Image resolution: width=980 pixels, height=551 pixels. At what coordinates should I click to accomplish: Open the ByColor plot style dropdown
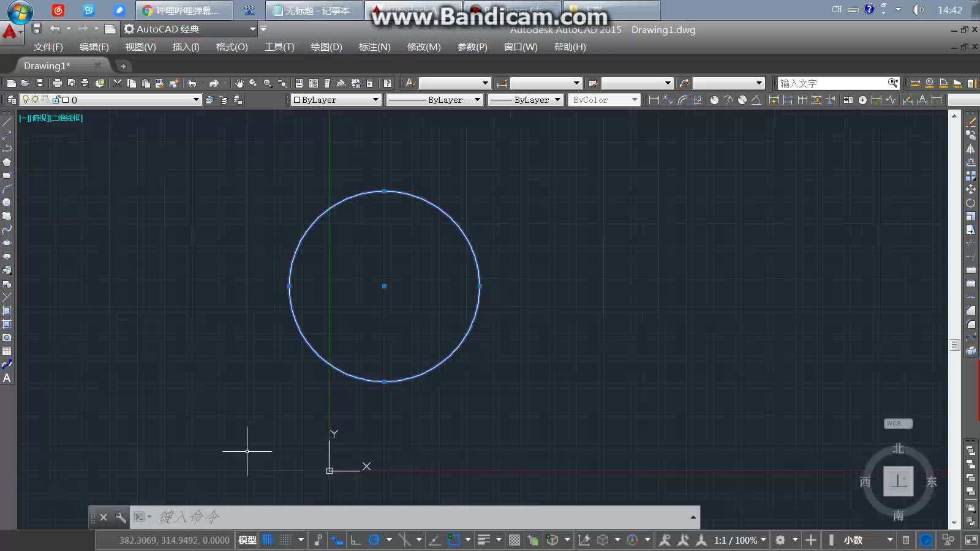[x=635, y=100]
